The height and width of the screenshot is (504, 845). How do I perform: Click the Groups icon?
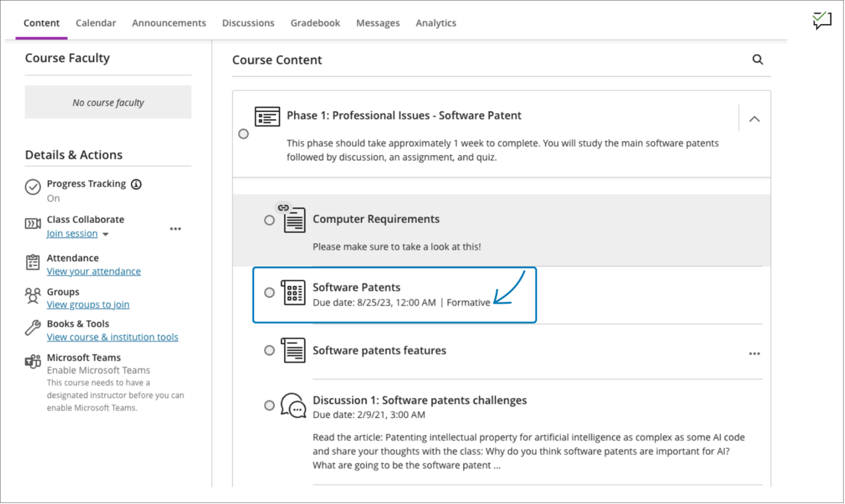32,295
